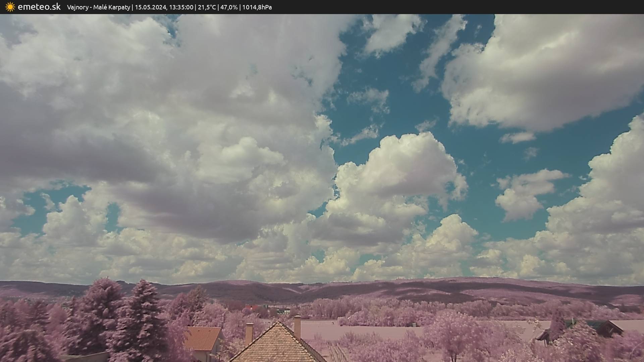Screen dimensions: 644x362
Task: Click the small red-roofed building in distance
Action: point(251,307)
